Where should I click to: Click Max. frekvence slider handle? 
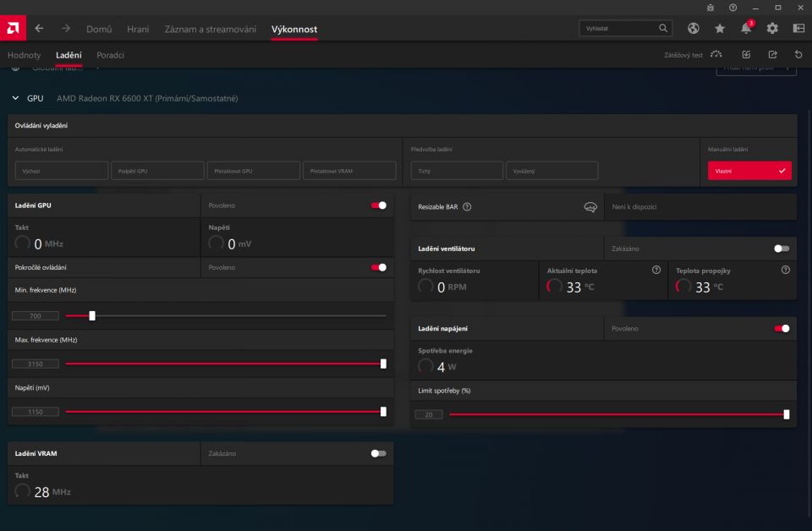click(x=383, y=364)
